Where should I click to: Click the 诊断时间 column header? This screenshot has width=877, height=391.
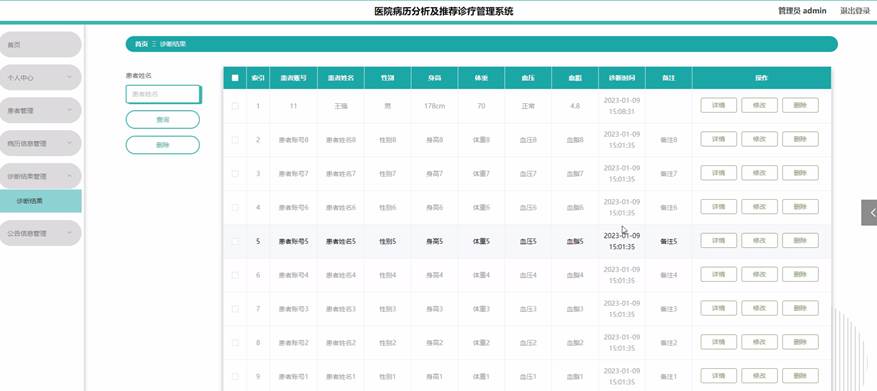tap(622, 78)
